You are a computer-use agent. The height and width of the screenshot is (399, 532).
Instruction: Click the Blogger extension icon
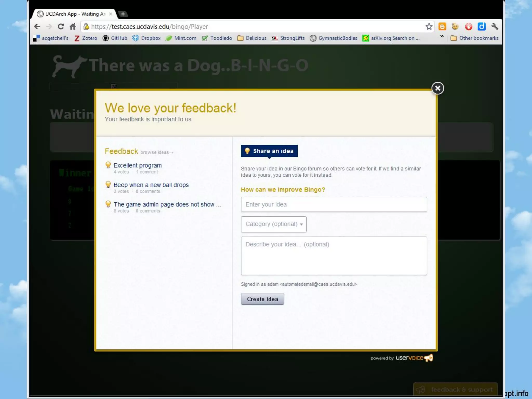[442, 26]
